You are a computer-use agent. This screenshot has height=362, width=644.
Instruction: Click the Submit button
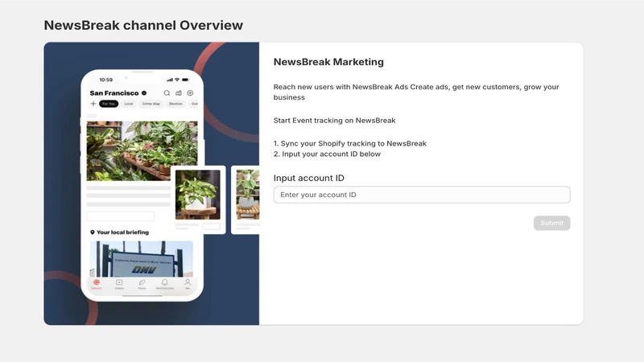pyautogui.click(x=551, y=223)
